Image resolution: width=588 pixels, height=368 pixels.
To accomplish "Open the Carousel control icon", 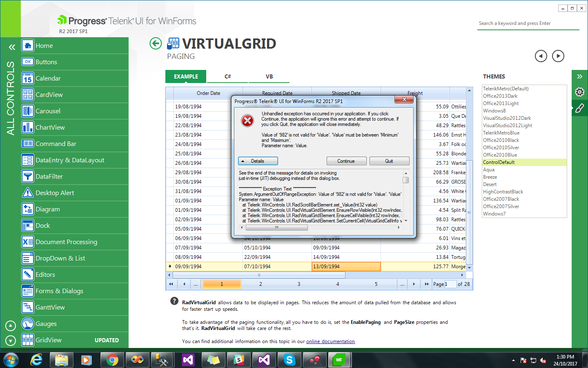I will [28, 111].
